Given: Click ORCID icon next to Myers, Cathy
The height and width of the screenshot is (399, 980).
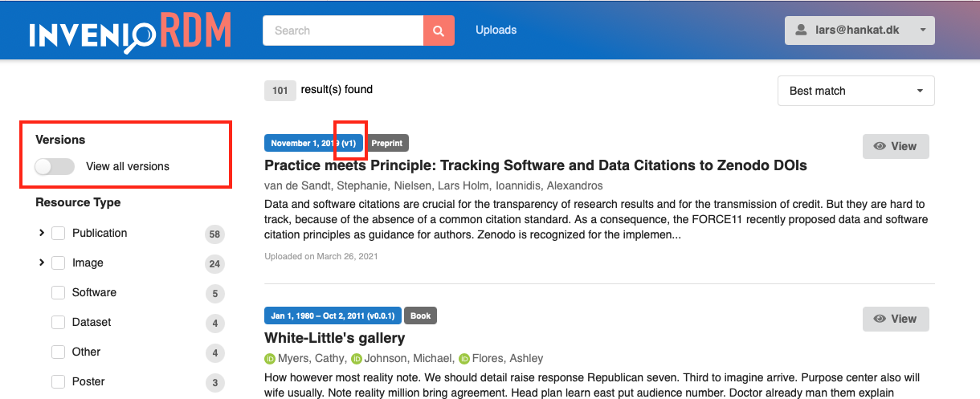Looking at the screenshot, I should 270,359.
